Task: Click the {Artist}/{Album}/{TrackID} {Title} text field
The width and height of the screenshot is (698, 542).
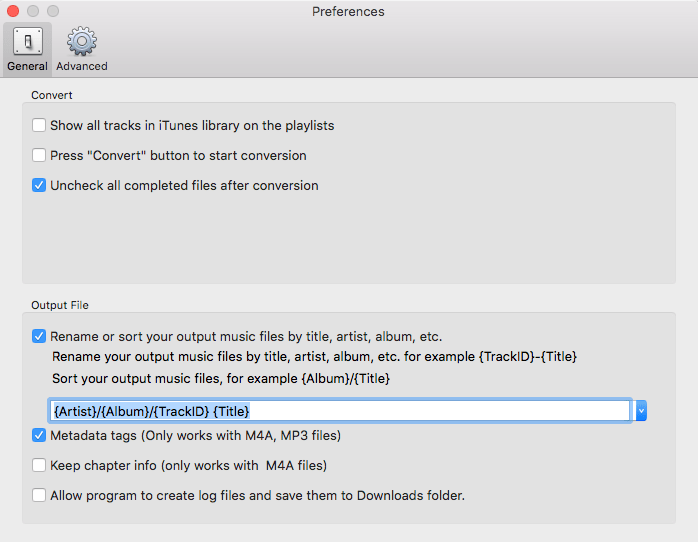Action: pyautogui.click(x=340, y=410)
